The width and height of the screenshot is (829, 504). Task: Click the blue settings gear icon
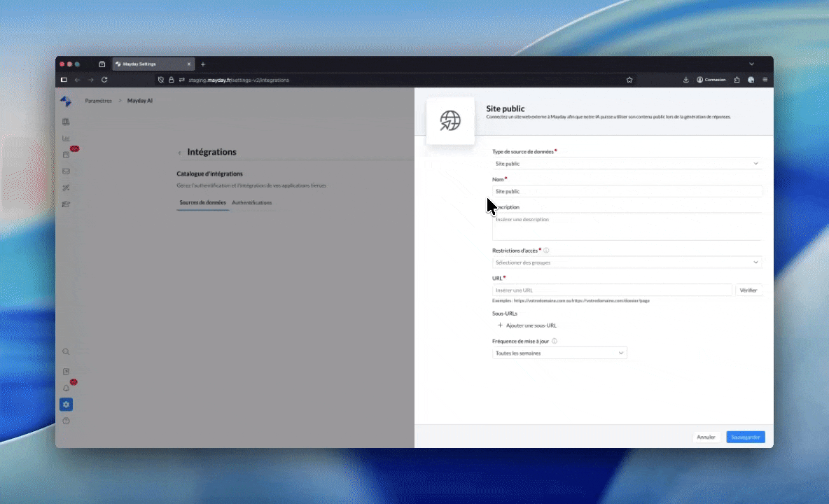tap(67, 405)
